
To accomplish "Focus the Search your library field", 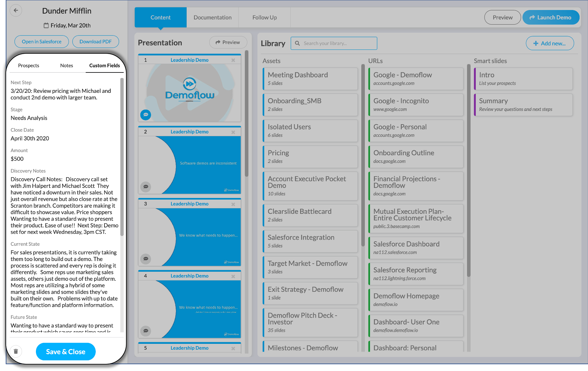I will coord(334,43).
